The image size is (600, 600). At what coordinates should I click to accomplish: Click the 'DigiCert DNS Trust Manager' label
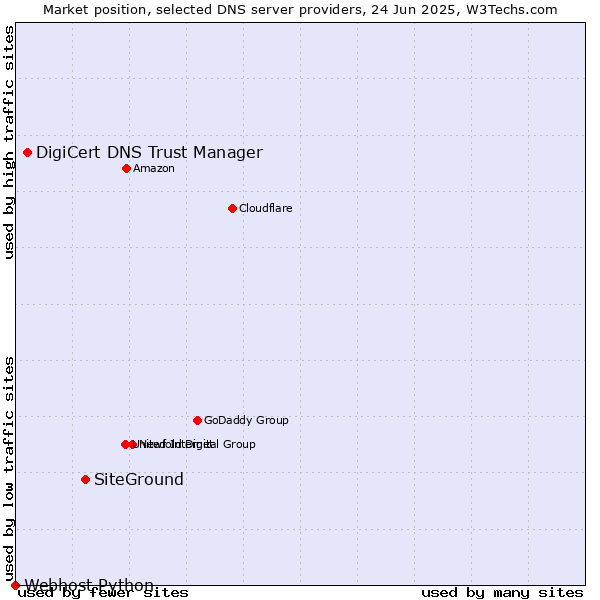149,152
